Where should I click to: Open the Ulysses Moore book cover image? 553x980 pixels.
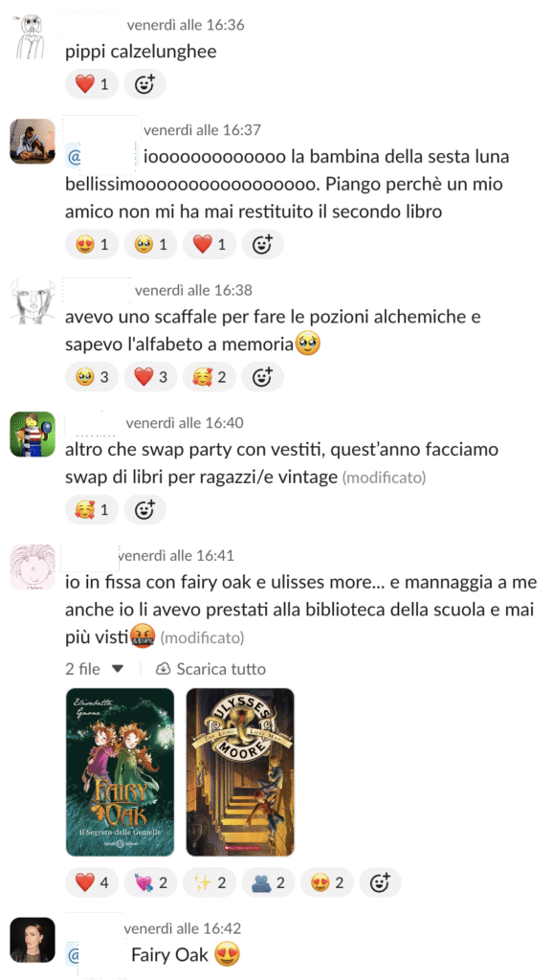click(x=240, y=772)
